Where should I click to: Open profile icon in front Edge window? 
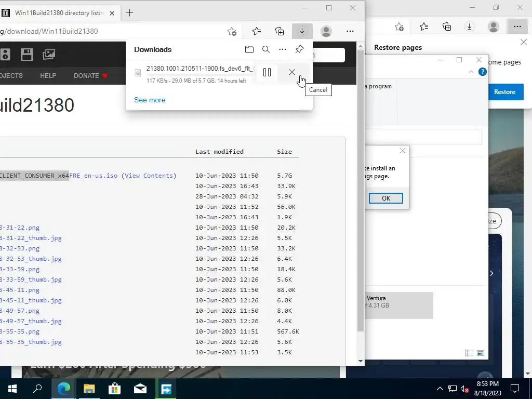[326, 31]
